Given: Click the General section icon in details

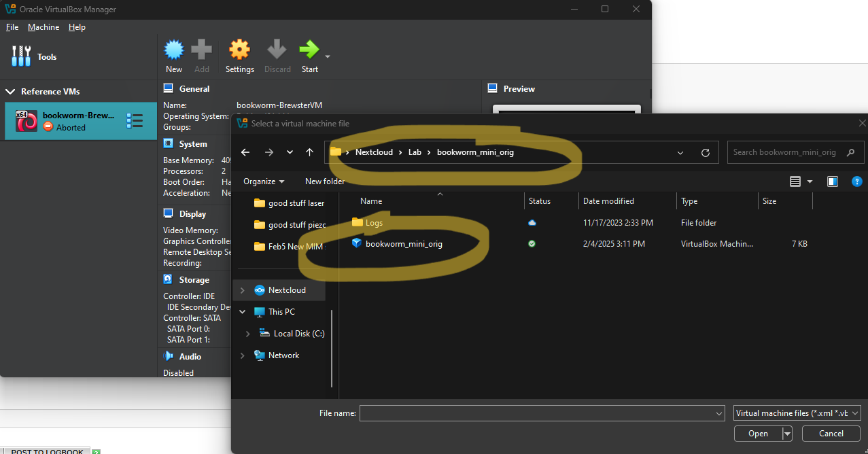Looking at the screenshot, I should [x=169, y=89].
